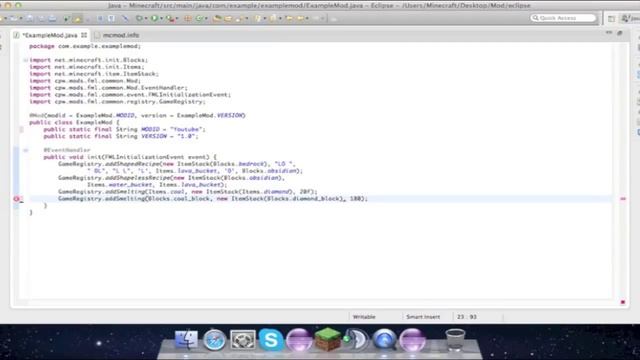Viewport: 640px width, 360px height.
Task: Open the New Java Class dropdown arrow
Action: 206,18
